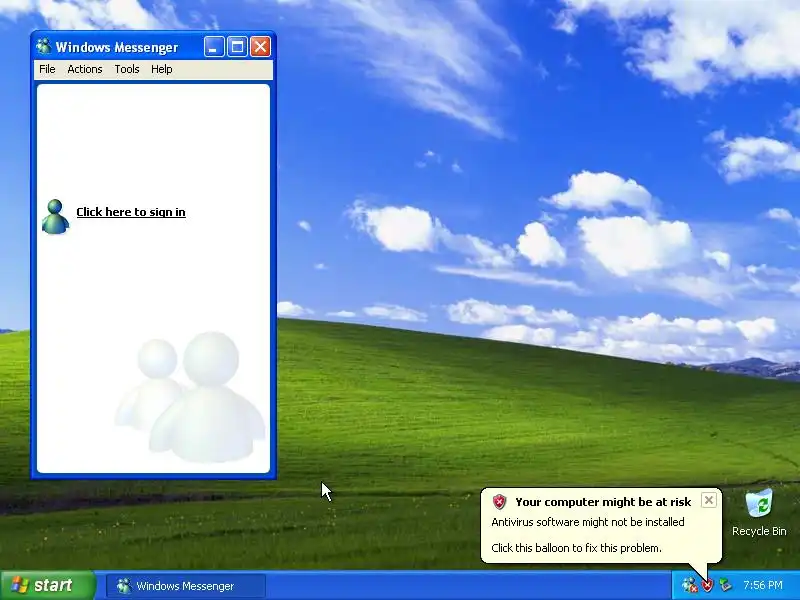Image resolution: width=800 pixels, height=600 pixels.
Task: Open the Tools menu
Action: click(127, 69)
